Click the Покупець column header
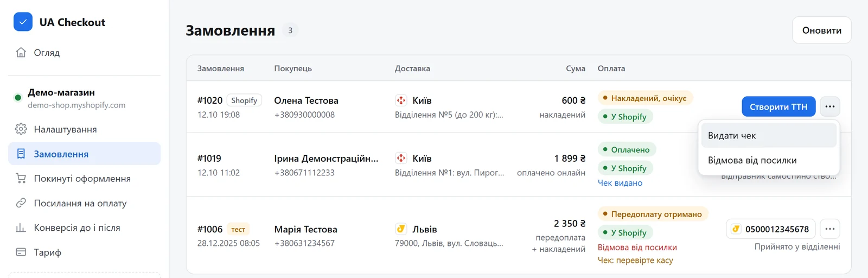 coord(293,68)
